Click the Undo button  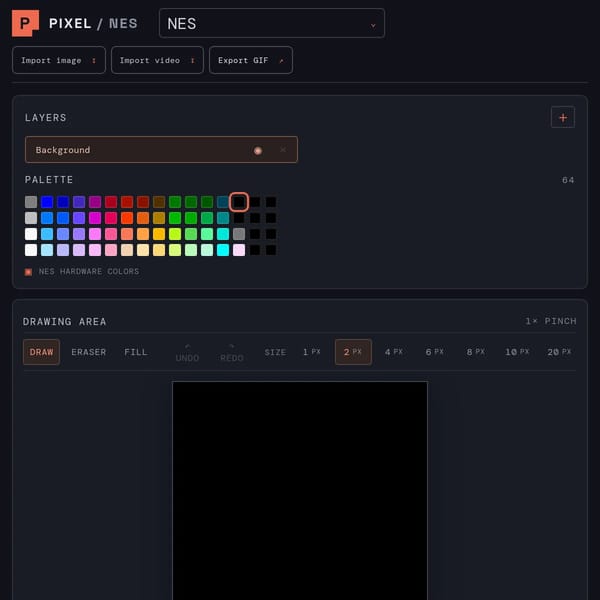[187, 352]
